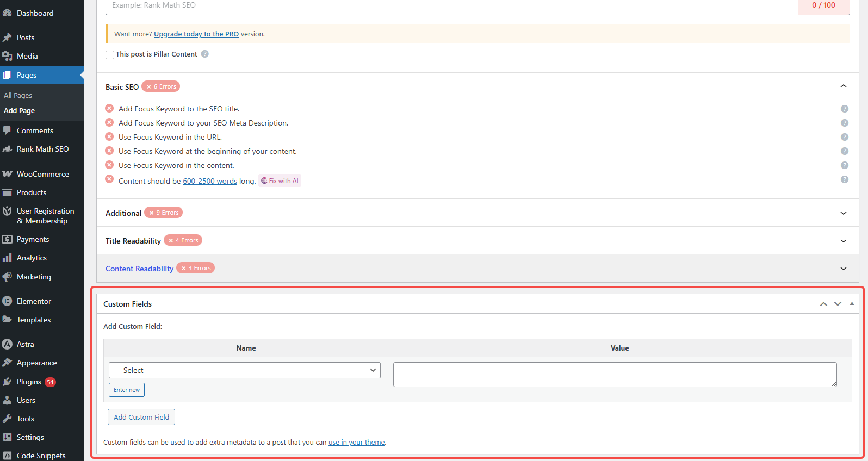Move Custom Fields panel up

(x=823, y=304)
